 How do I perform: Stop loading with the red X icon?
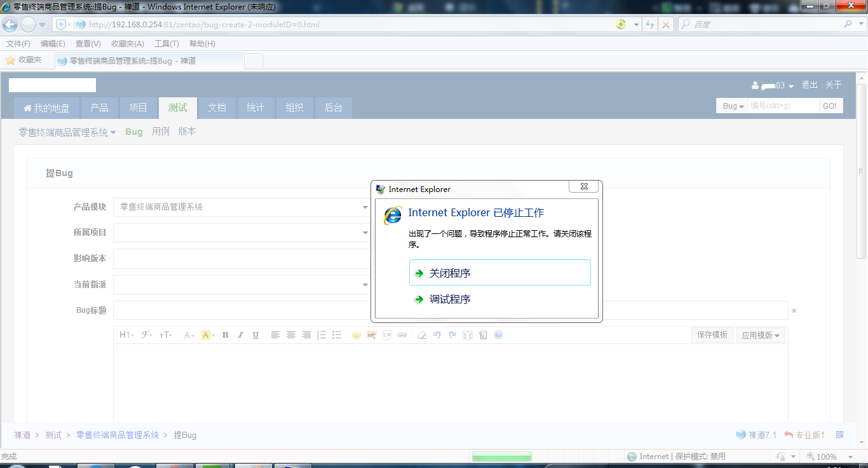coord(665,25)
